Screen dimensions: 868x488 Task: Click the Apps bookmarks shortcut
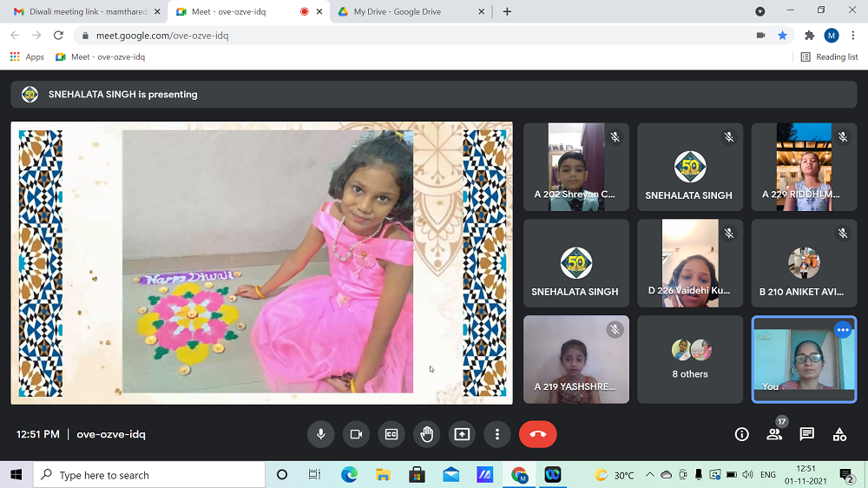pyautogui.click(x=27, y=56)
